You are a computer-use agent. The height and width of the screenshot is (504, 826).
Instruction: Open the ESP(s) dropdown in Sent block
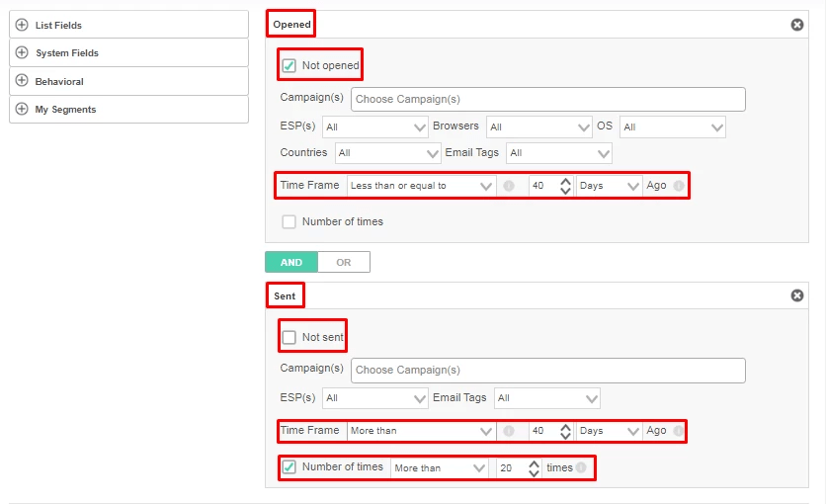(374, 398)
